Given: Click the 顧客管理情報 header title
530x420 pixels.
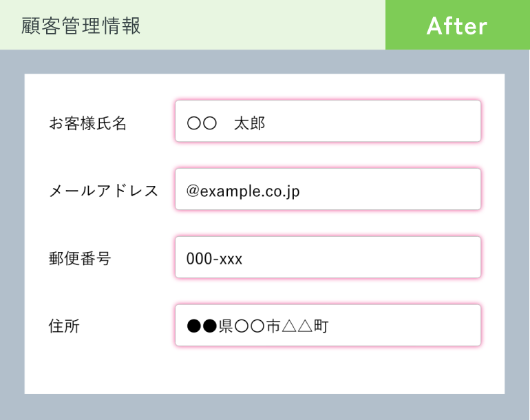Looking at the screenshot, I should click(x=81, y=25).
